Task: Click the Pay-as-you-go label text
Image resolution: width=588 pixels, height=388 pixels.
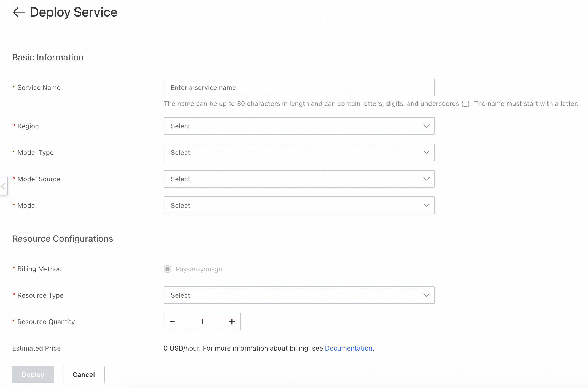Action: pos(199,269)
